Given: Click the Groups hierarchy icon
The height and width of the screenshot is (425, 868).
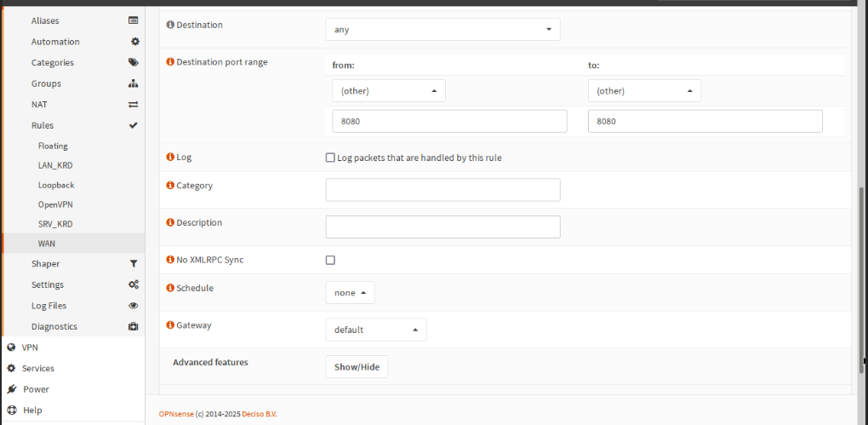Looking at the screenshot, I should click(133, 83).
